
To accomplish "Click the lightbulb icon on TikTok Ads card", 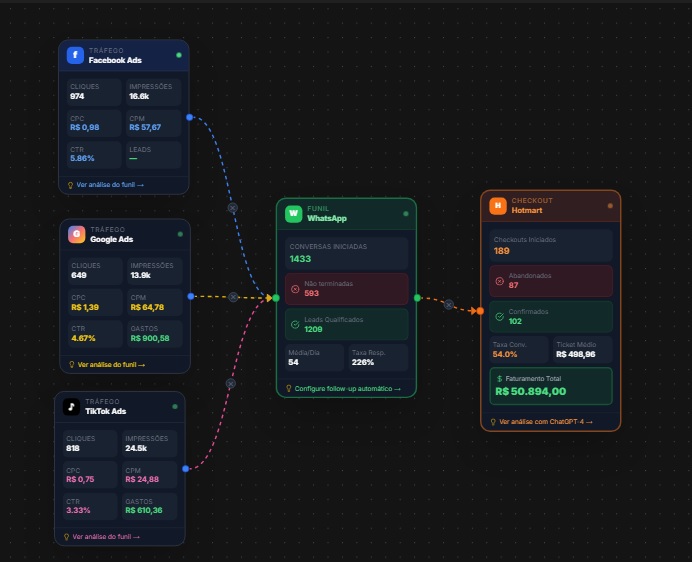I will click(x=66, y=537).
